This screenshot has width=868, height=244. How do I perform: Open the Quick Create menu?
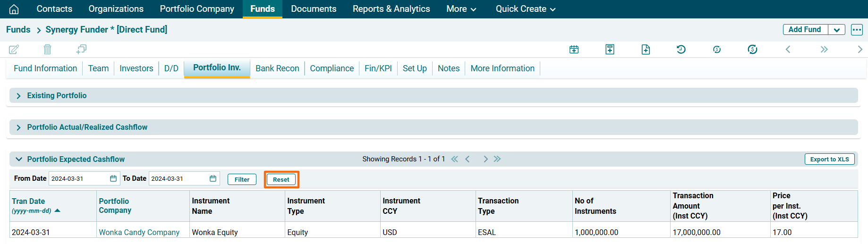coord(525,9)
